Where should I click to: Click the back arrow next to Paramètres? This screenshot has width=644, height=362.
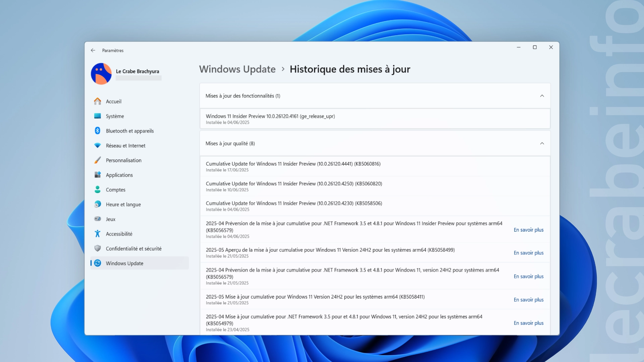point(93,50)
